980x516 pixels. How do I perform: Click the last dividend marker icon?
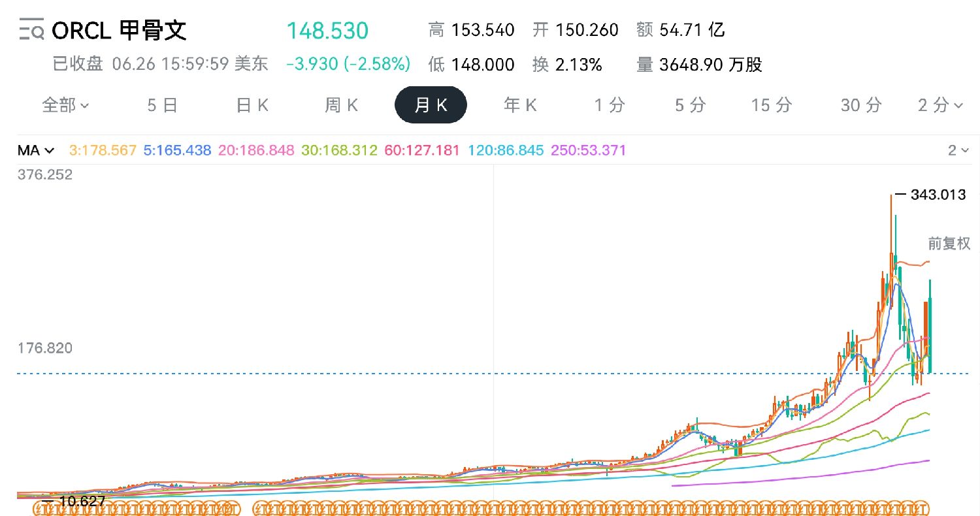pyautogui.click(x=923, y=508)
